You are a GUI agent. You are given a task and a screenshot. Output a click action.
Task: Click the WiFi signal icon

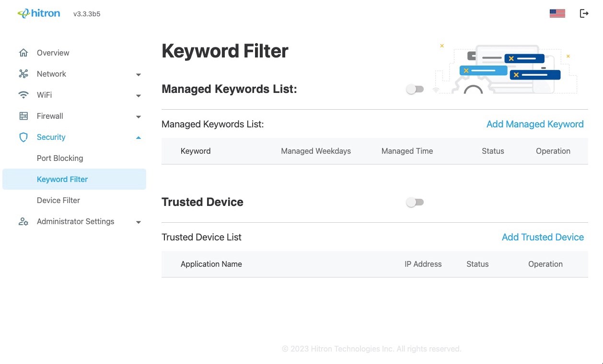[x=23, y=95]
